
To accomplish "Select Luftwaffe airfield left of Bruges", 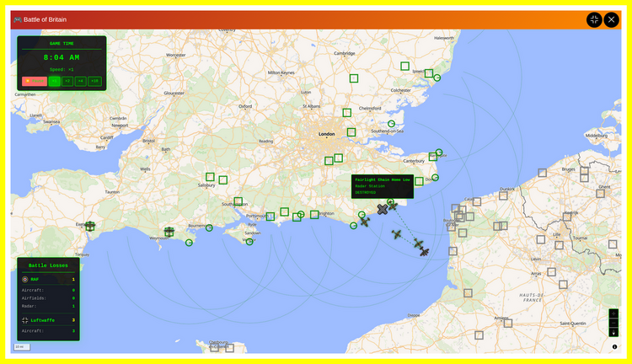I will click(x=543, y=173).
